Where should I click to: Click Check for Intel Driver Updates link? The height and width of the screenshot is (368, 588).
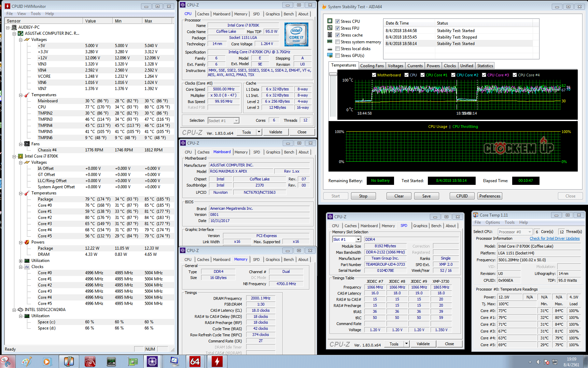pyautogui.click(x=555, y=238)
